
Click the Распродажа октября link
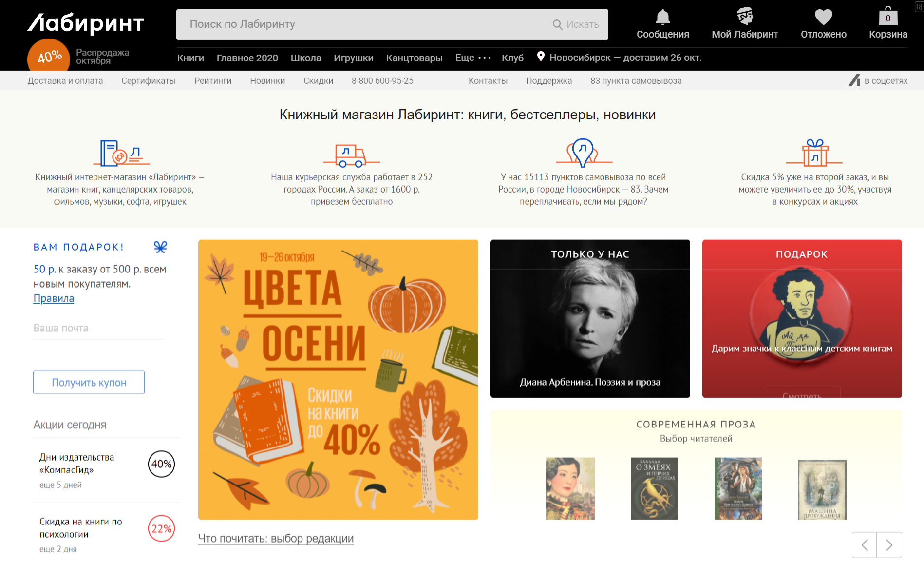(102, 57)
